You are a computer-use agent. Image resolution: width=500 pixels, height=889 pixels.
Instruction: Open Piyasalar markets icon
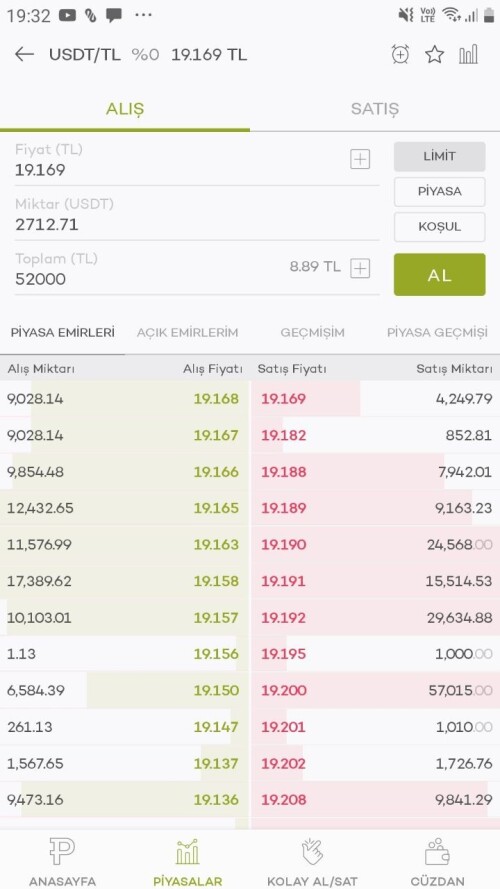pyautogui.click(x=187, y=852)
